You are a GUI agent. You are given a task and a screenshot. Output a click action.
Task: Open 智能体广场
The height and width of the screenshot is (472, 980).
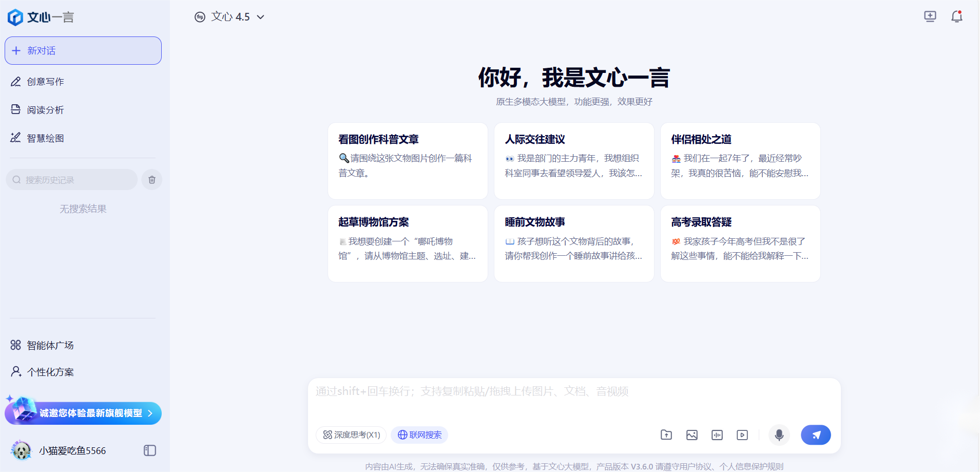(x=50, y=345)
